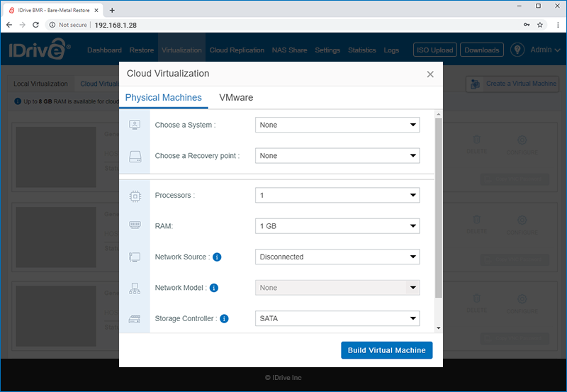Open the Cloud Replication page
Viewport: 567px width, 392px height.
tap(237, 50)
